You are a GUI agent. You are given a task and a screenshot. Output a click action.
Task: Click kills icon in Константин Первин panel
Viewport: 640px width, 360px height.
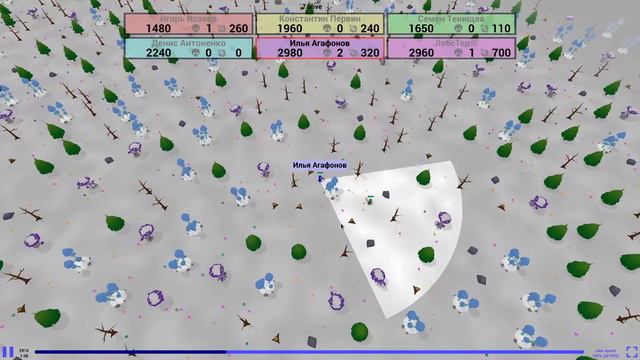327,28
